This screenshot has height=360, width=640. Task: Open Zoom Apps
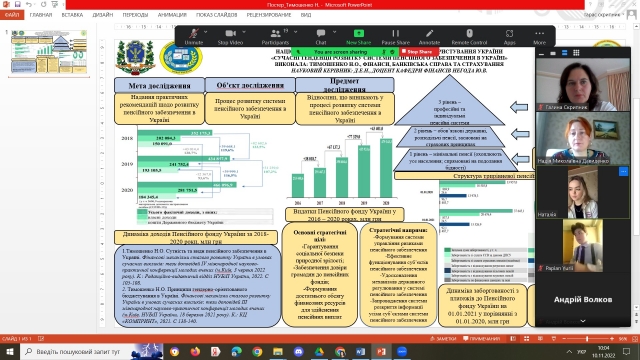click(x=509, y=37)
